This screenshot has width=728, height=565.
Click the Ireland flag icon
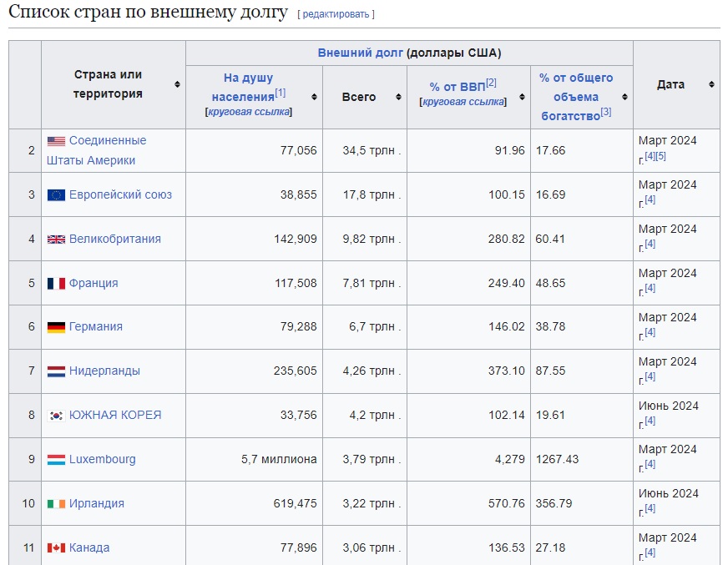56,504
